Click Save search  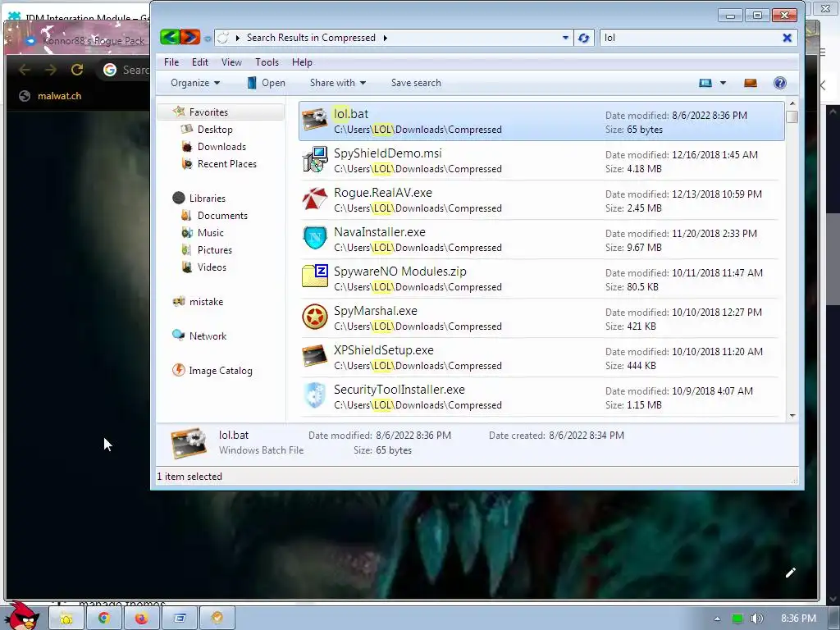click(416, 83)
